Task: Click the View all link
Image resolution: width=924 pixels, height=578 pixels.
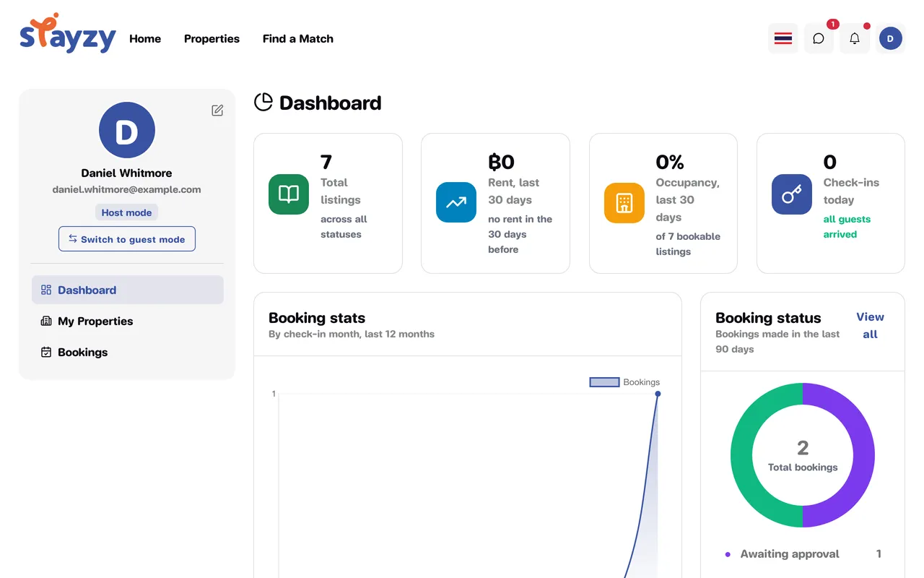Action: coord(870,326)
